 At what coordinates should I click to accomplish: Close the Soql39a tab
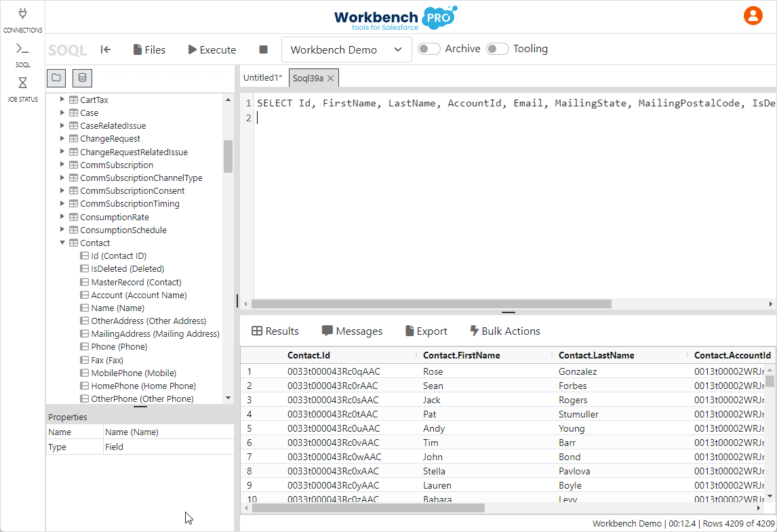pos(330,78)
